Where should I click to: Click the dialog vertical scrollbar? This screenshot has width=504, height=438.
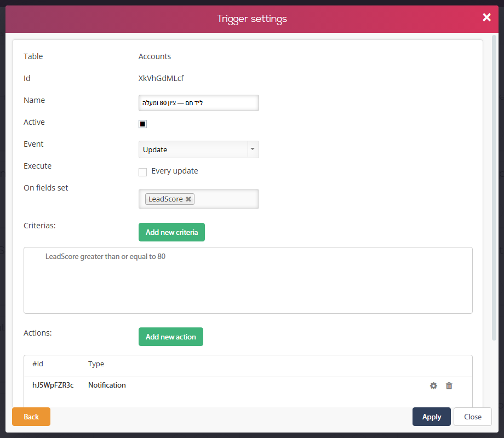(494, 187)
